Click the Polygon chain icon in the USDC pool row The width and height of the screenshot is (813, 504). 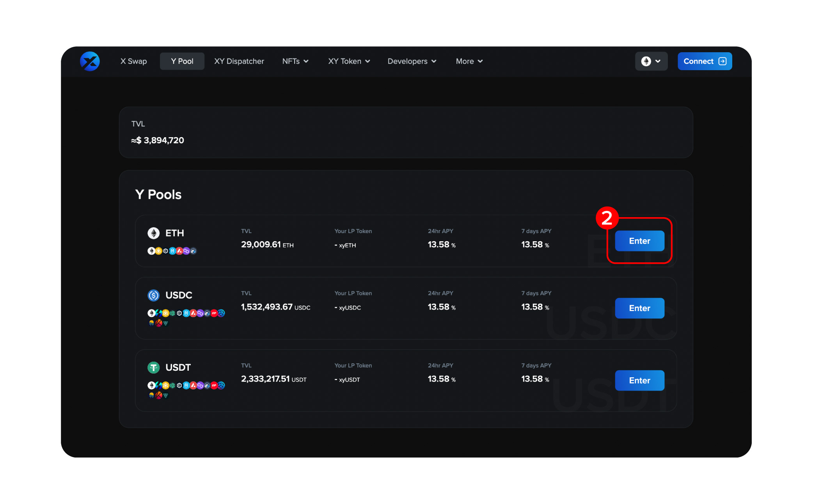tap(200, 313)
